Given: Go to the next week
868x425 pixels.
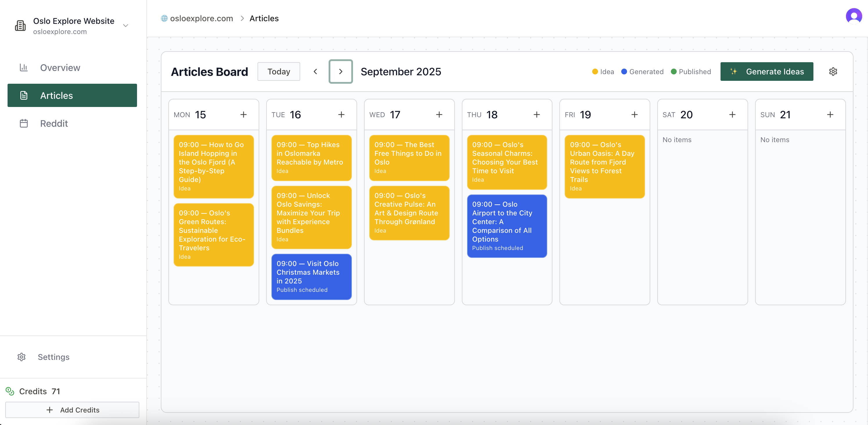Looking at the screenshot, I should pos(340,72).
